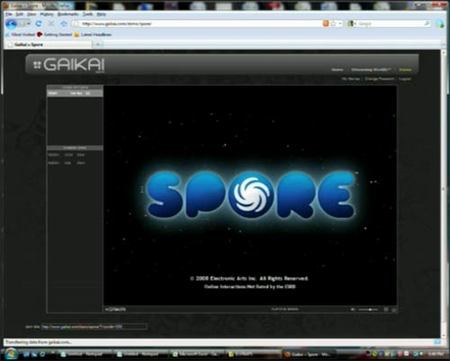Stop loading with the X toolbar icon
This screenshot has height=361, width=450.
tap(51, 24)
